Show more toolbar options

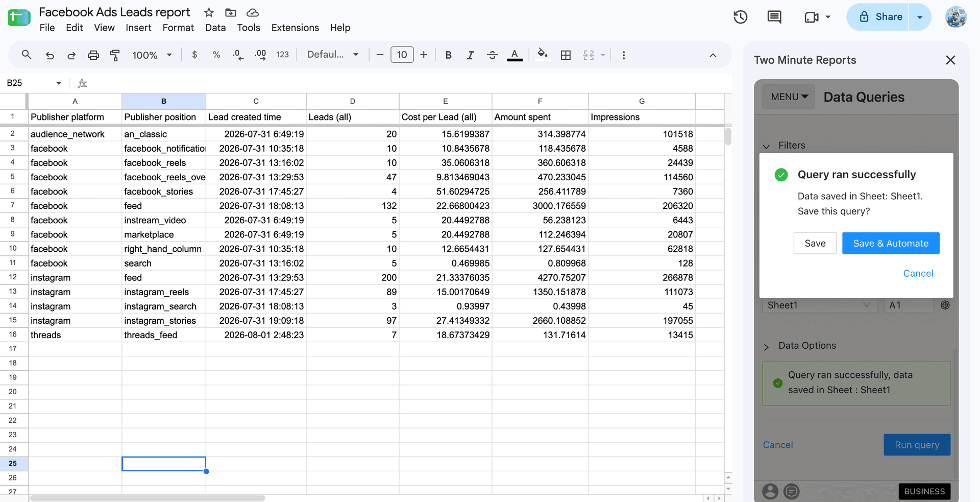pos(623,55)
